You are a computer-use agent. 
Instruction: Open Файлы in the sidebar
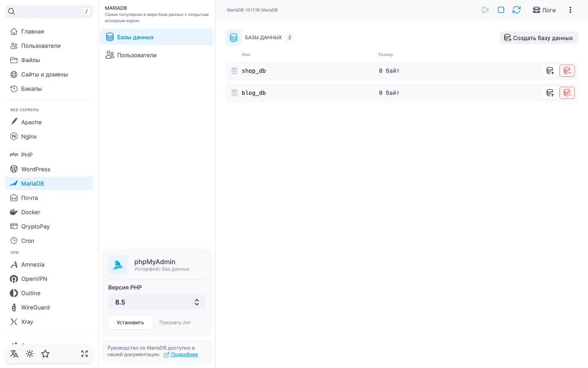tap(49, 60)
